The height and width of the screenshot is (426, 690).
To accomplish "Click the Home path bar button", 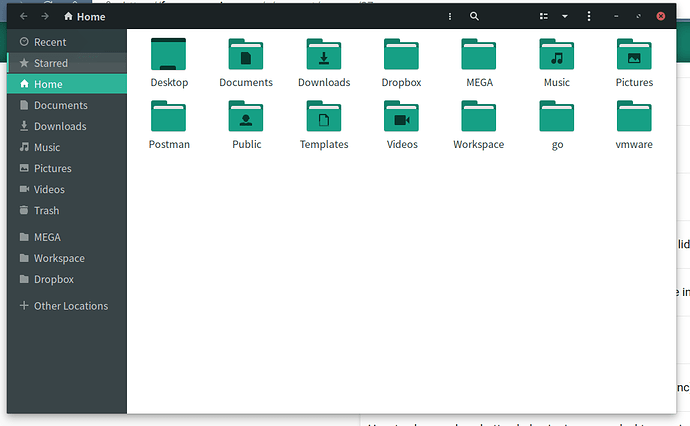I will point(84,17).
